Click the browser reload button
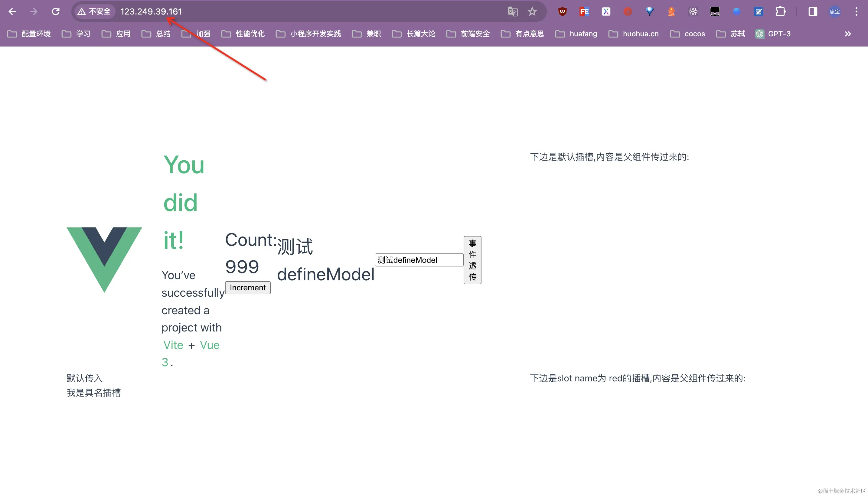Screen dimensions: 868x496 [x=56, y=11]
